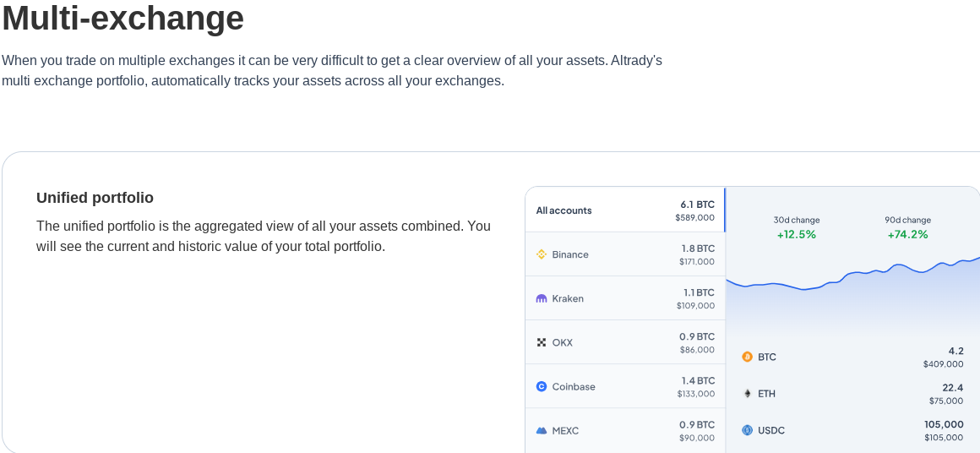The image size is (980, 453).
Task: Click the +74.2% change value
Action: (x=907, y=234)
